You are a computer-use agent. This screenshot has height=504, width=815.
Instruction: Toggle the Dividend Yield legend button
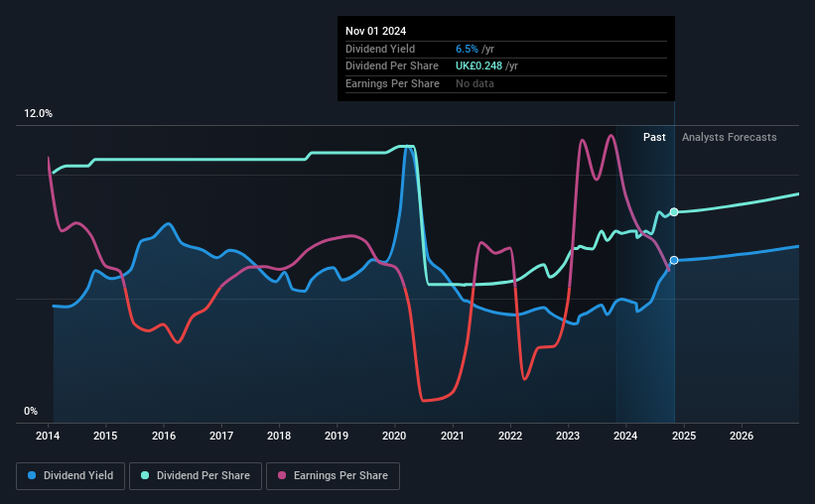point(70,476)
